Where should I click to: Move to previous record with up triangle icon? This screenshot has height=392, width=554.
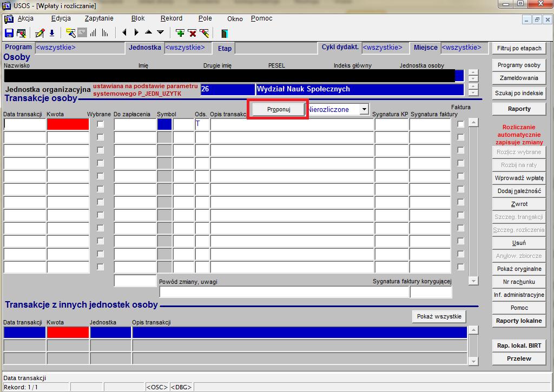pyautogui.click(x=148, y=32)
